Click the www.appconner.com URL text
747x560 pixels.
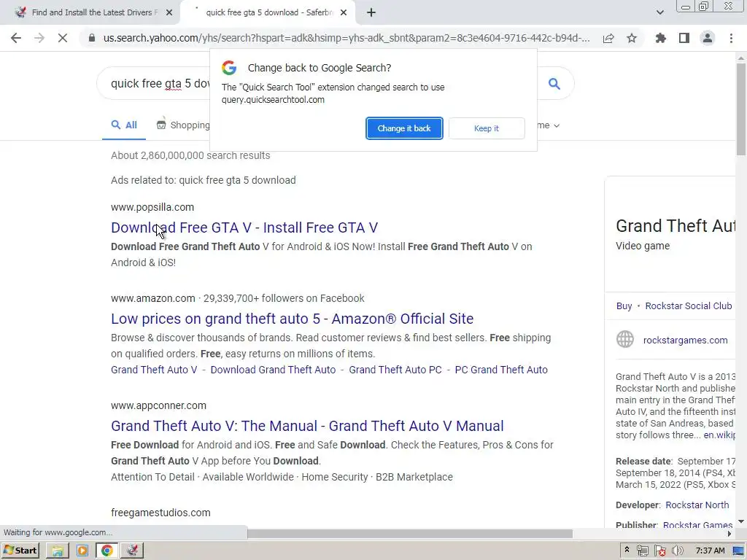(158, 405)
